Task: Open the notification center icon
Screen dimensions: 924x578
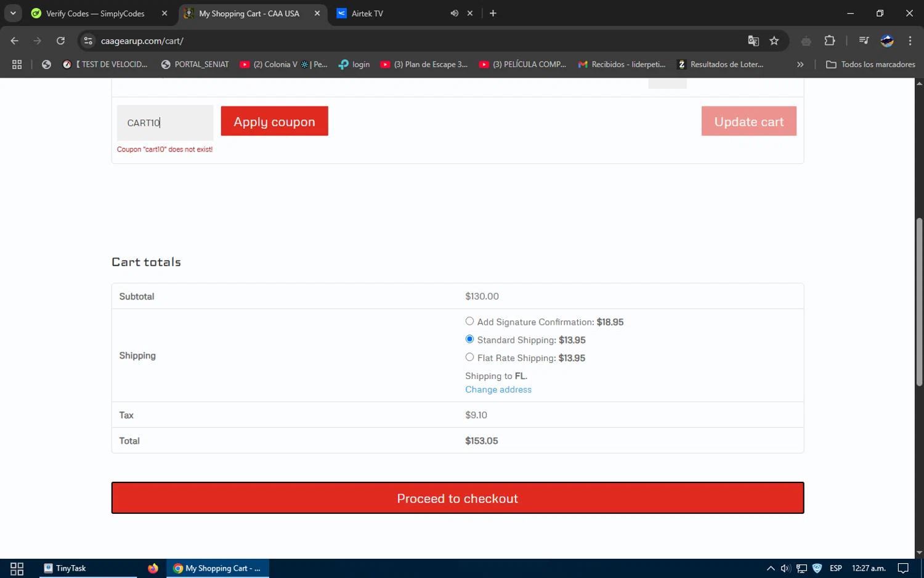Action: [903, 568]
